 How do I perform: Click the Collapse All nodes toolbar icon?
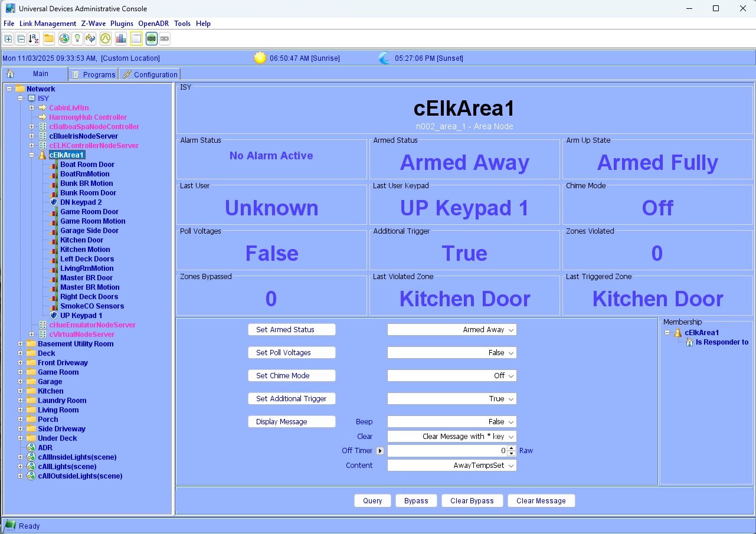21,39
